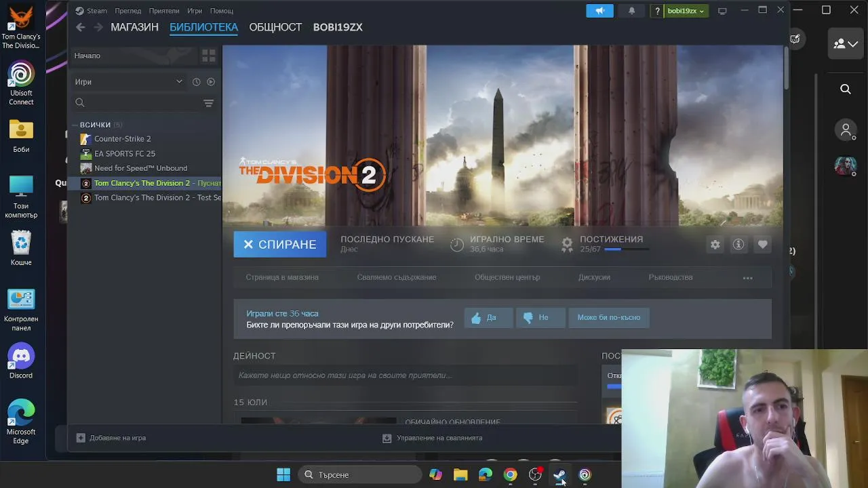
Task: Open the Приятели menu
Action: point(164,11)
